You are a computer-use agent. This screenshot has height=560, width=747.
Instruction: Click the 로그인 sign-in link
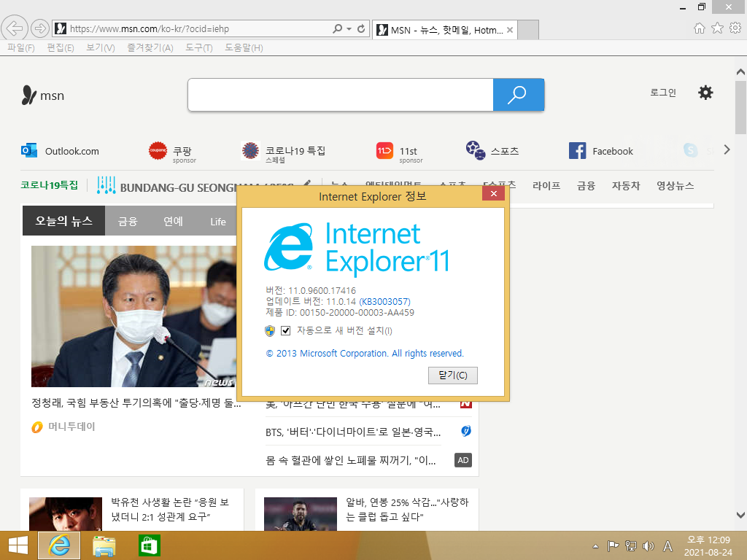click(x=663, y=93)
